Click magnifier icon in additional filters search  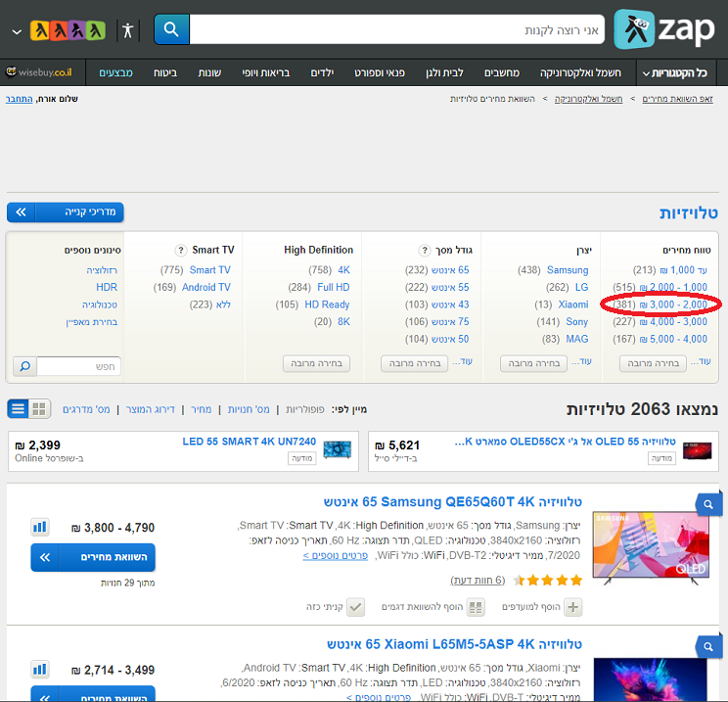click(x=25, y=366)
